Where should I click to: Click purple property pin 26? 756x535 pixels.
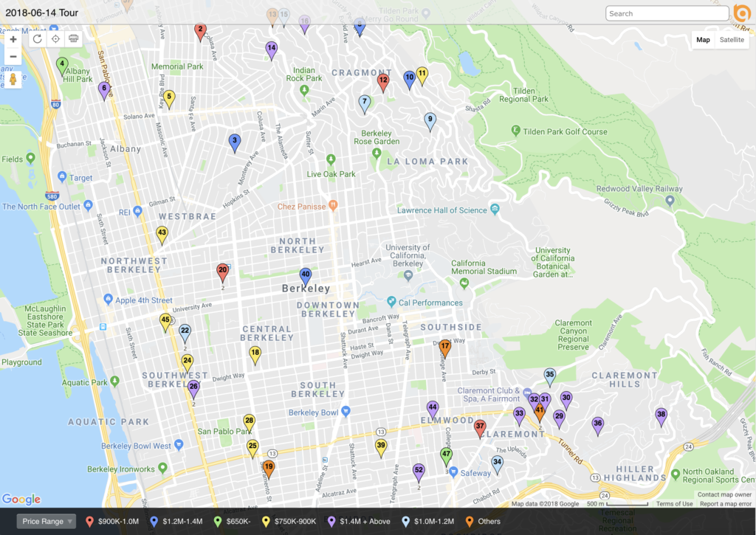[x=193, y=388]
